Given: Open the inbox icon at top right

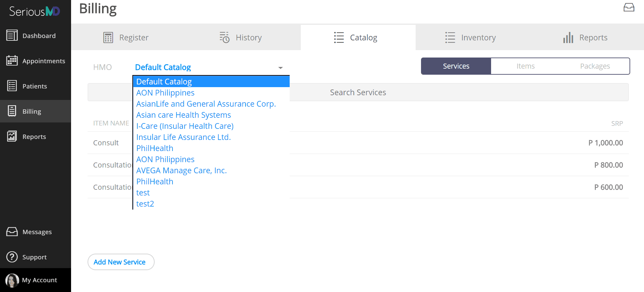Looking at the screenshot, I should tap(629, 7).
